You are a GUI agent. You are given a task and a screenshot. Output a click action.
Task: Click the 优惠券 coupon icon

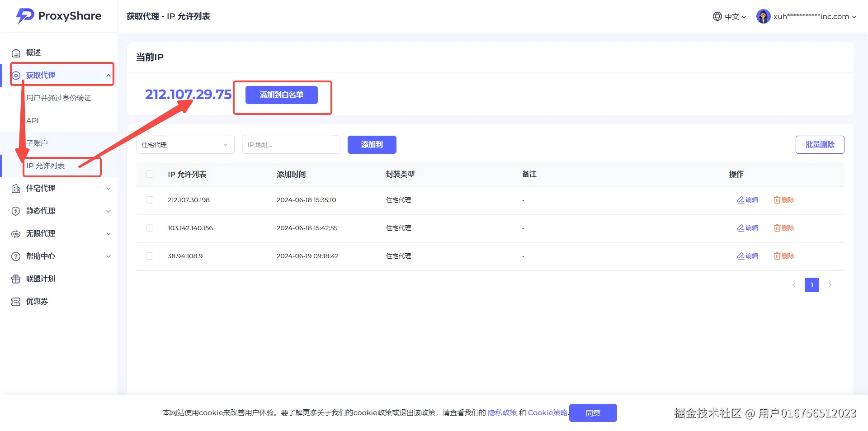tap(16, 302)
